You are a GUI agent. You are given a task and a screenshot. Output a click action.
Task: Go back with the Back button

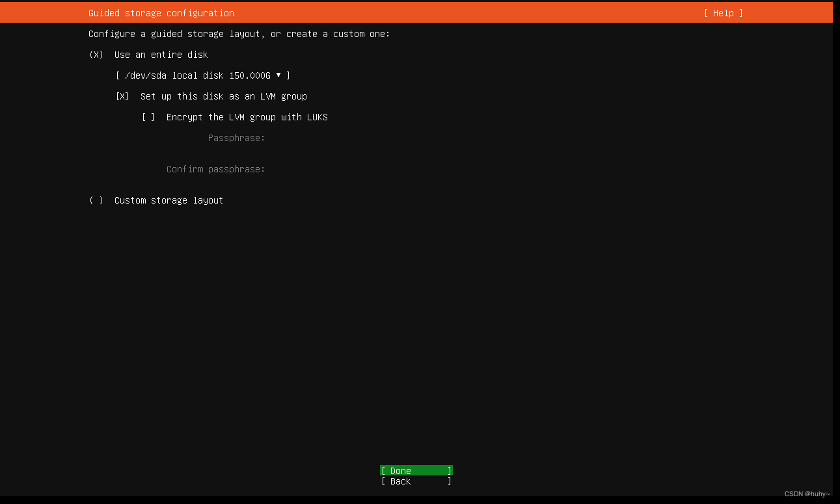coord(416,481)
